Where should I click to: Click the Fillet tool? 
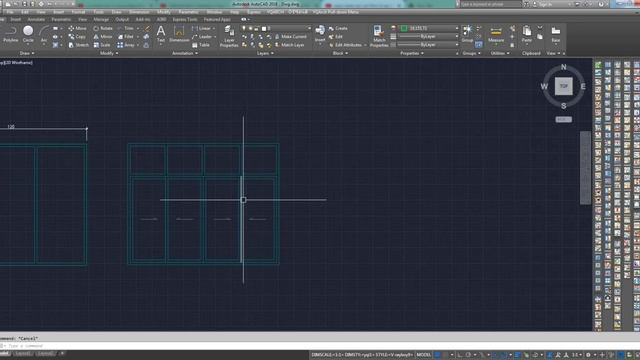tap(126, 37)
